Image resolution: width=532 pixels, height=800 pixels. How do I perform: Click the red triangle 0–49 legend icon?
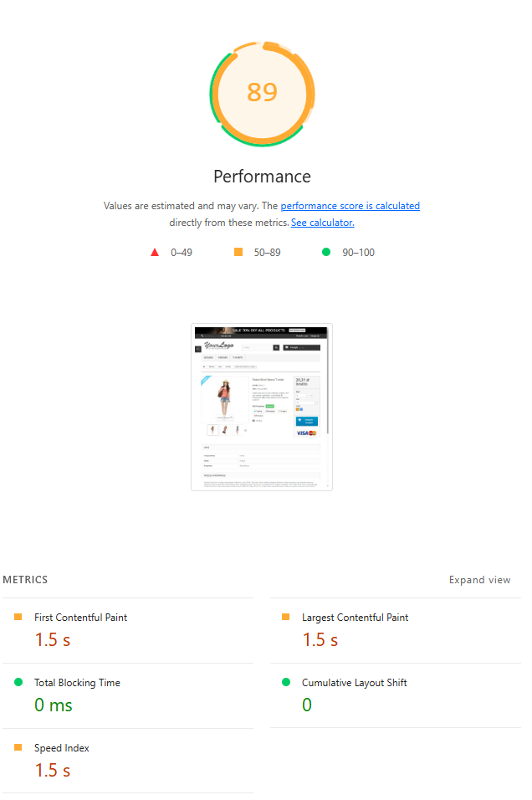(x=155, y=252)
